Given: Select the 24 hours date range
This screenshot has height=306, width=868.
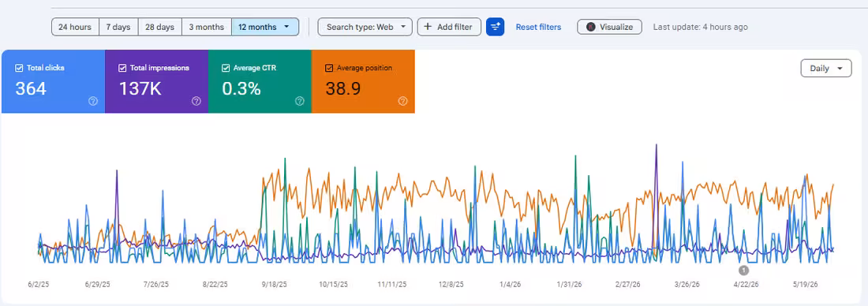Looking at the screenshot, I should click(75, 27).
